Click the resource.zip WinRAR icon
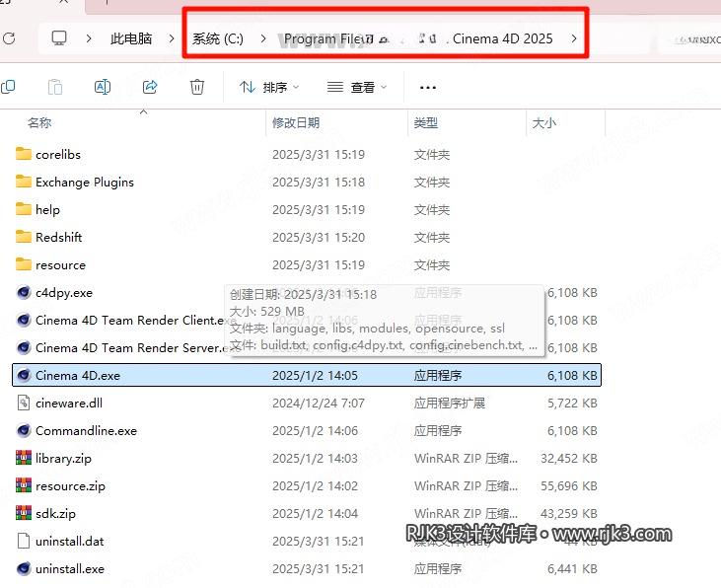This screenshot has height=588, width=721. [x=24, y=485]
